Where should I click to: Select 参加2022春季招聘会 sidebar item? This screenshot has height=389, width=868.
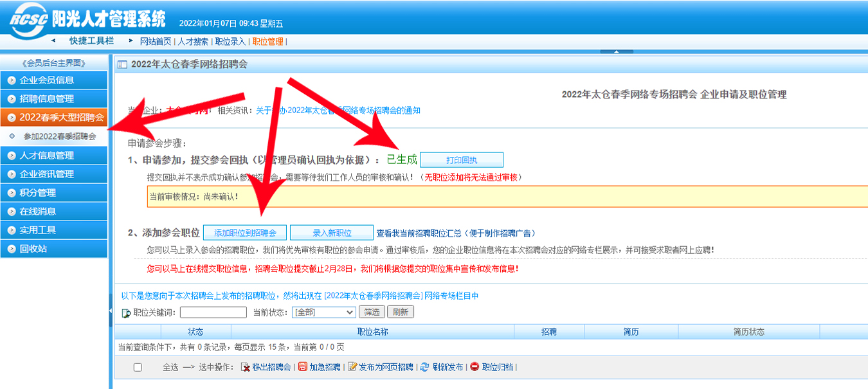[x=60, y=136]
